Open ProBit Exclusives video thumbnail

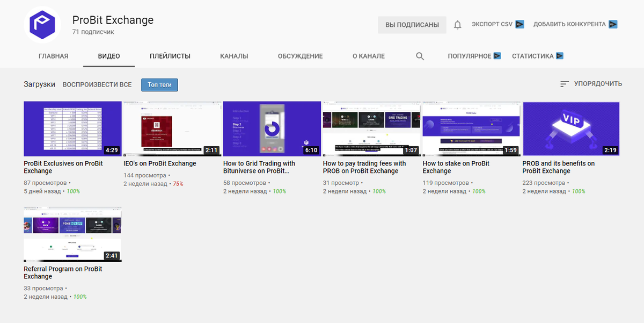pyautogui.click(x=72, y=129)
